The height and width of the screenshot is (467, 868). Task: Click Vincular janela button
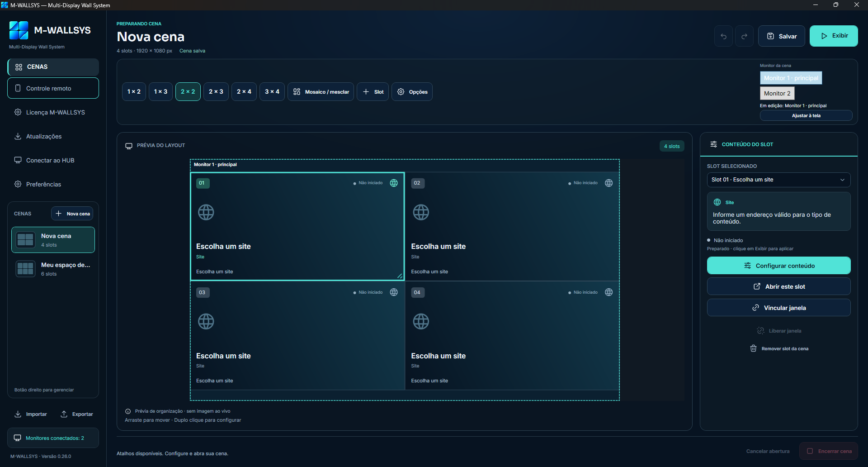778,308
